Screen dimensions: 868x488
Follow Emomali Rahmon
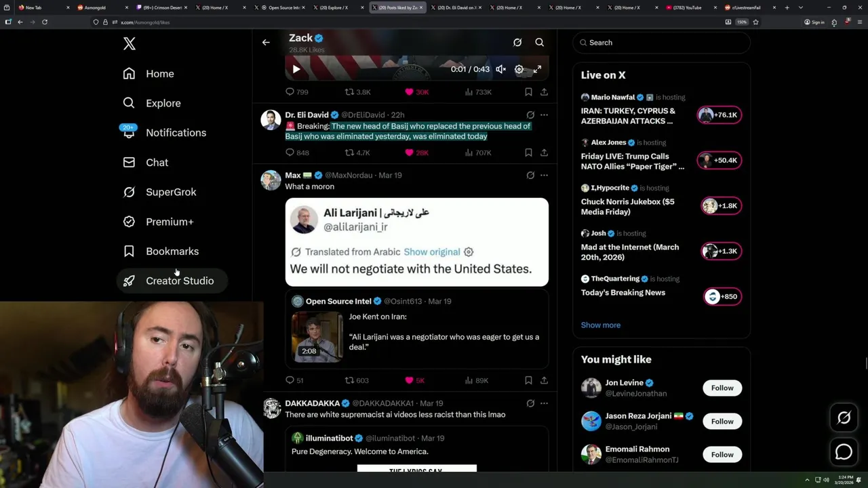(x=722, y=455)
